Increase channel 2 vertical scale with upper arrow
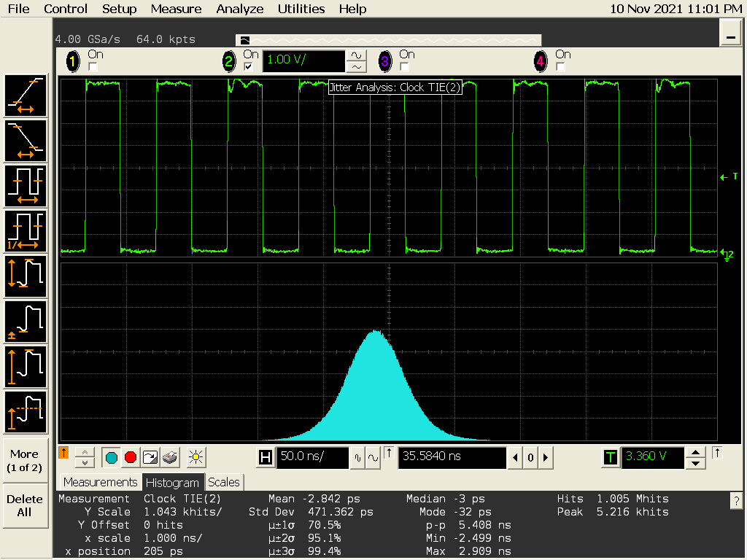This screenshot has width=747, height=560. (356, 55)
